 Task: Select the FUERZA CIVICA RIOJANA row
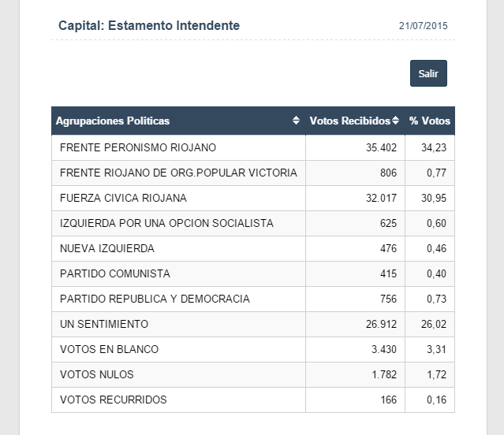click(x=123, y=198)
